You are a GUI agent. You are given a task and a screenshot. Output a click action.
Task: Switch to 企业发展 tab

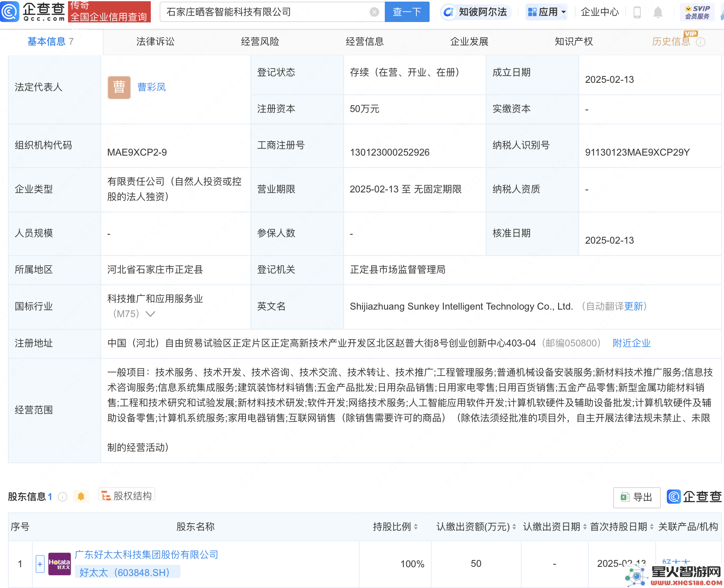pos(469,42)
